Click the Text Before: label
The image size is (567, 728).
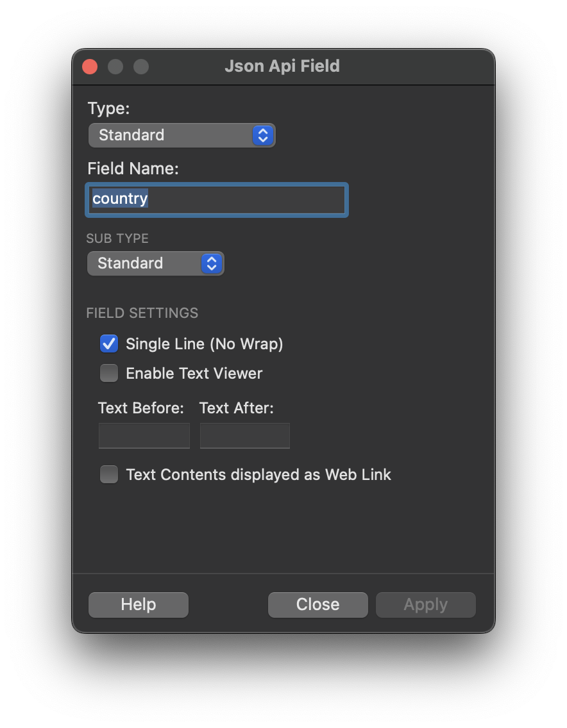tap(141, 408)
